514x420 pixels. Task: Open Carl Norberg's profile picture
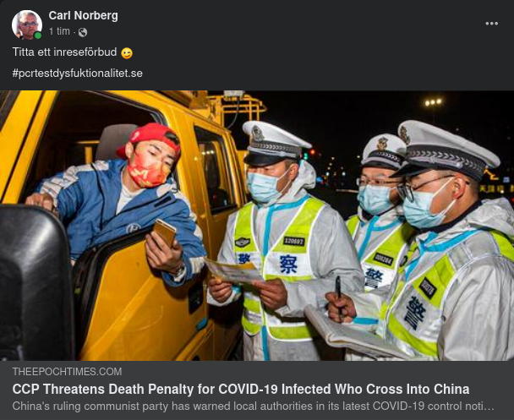pos(27,25)
